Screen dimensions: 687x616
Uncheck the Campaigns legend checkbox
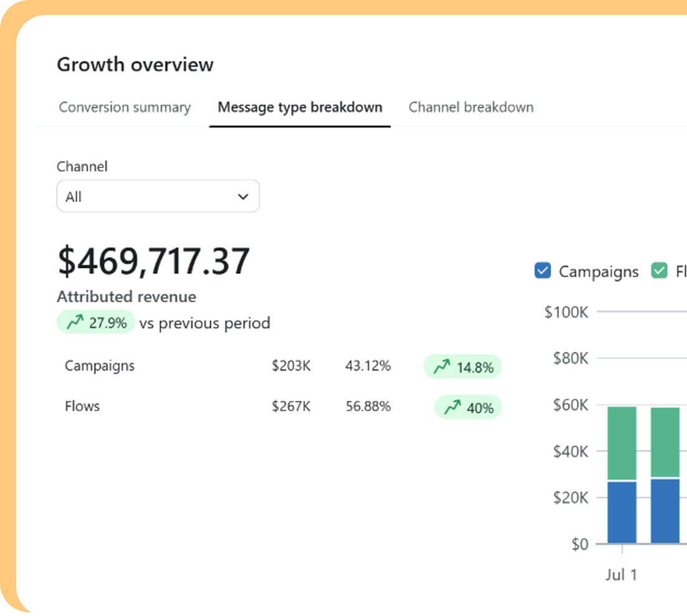pos(542,271)
